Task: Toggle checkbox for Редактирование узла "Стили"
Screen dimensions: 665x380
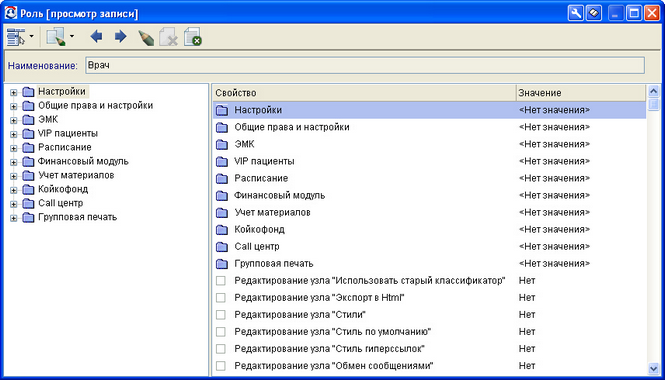Action: click(221, 315)
